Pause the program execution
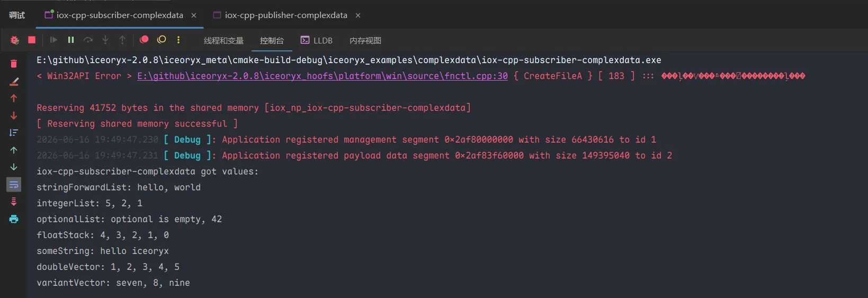Screen dimensions: 868x298 [x=71, y=40]
